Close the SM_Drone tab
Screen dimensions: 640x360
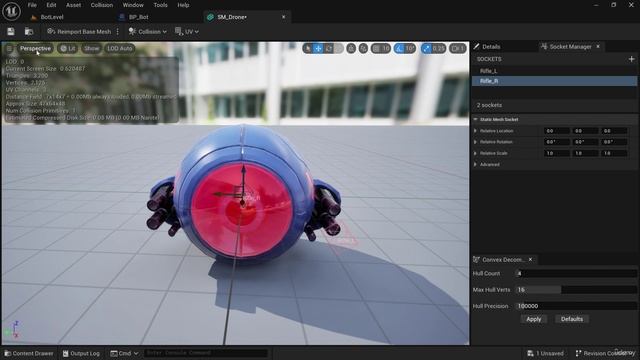pyautogui.click(x=284, y=17)
